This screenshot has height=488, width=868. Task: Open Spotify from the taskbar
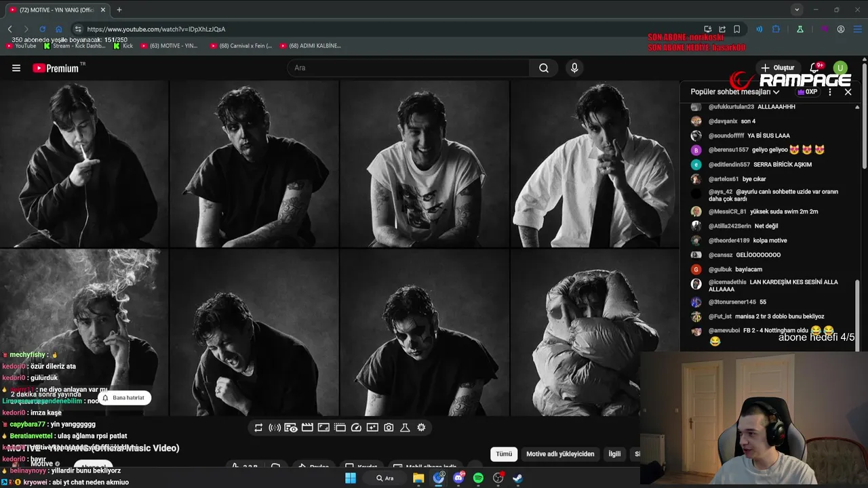478,478
